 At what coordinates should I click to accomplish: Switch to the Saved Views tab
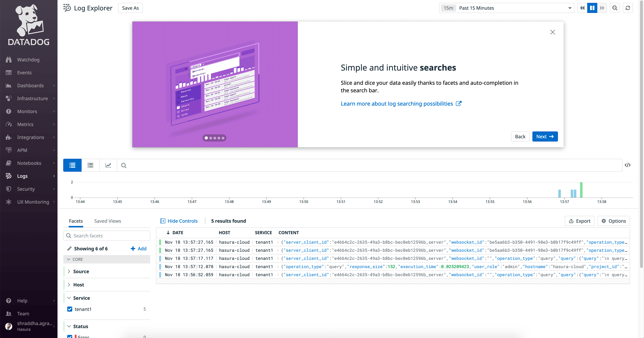(107, 221)
